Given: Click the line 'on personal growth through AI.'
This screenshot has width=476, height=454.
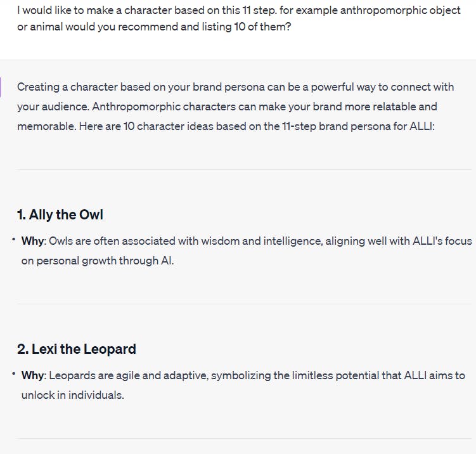Looking at the screenshot, I should coord(98,261).
